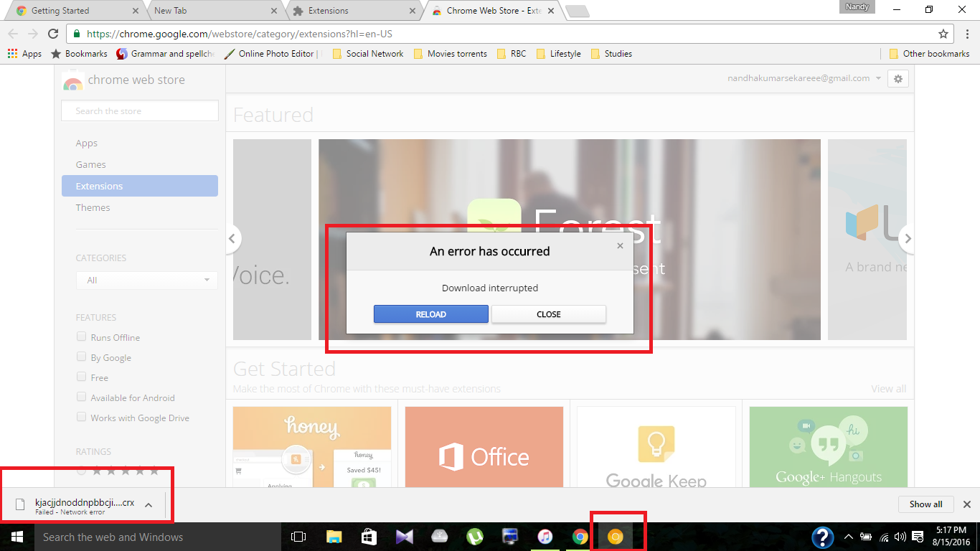Screen dimensions: 980x551
Task: Dismiss the error dialog with its X
Action: pyautogui.click(x=621, y=245)
